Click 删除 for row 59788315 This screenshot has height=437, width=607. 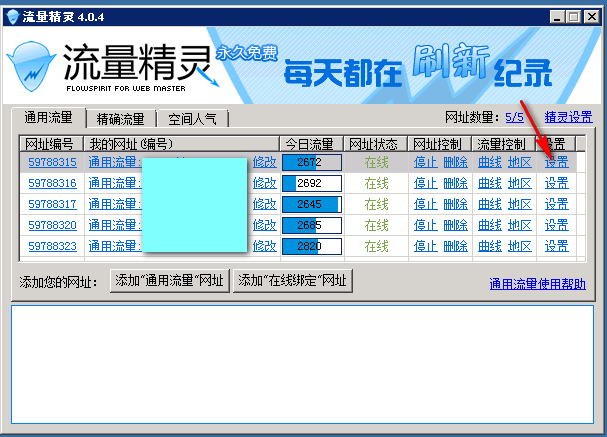[456, 162]
